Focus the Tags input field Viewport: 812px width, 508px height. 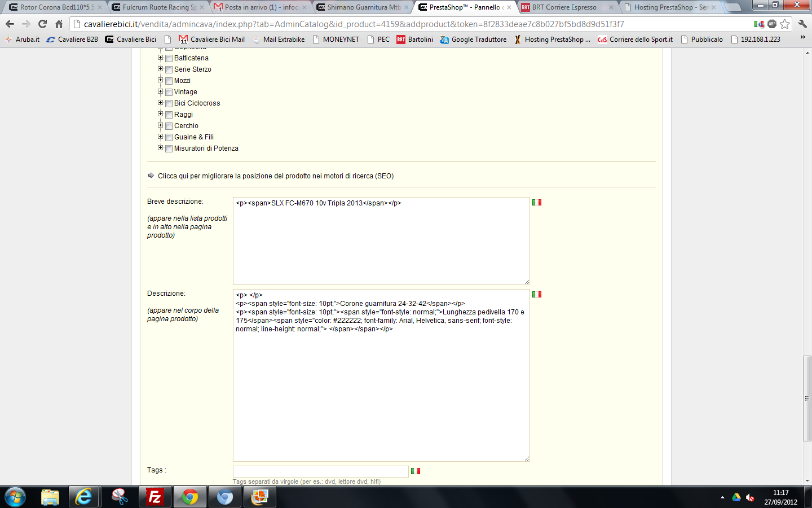pos(321,471)
